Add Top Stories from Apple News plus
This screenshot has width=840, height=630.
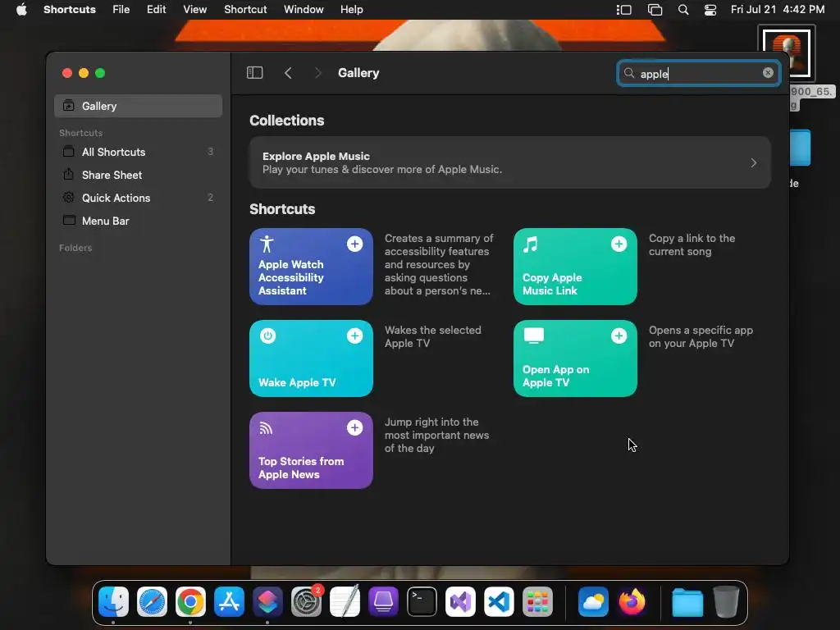tap(354, 427)
